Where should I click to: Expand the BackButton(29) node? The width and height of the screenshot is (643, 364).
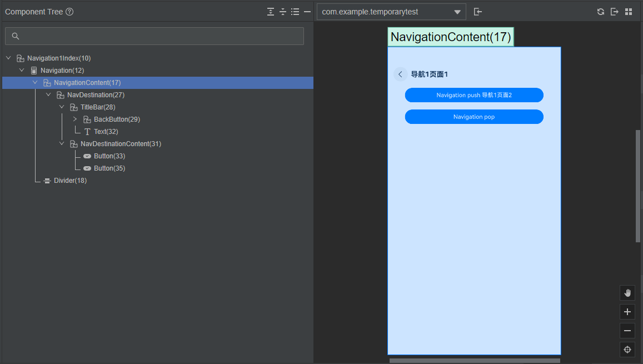tap(75, 119)
